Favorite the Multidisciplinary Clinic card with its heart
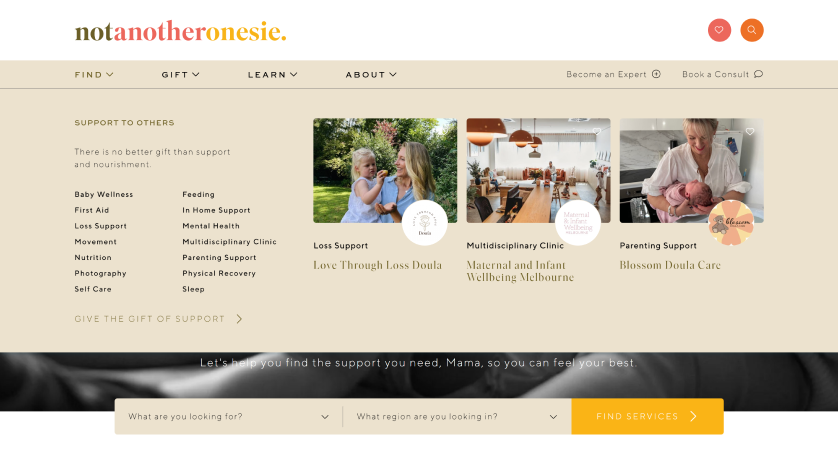Viewport: 838px width, 471px height. [596, 132]
